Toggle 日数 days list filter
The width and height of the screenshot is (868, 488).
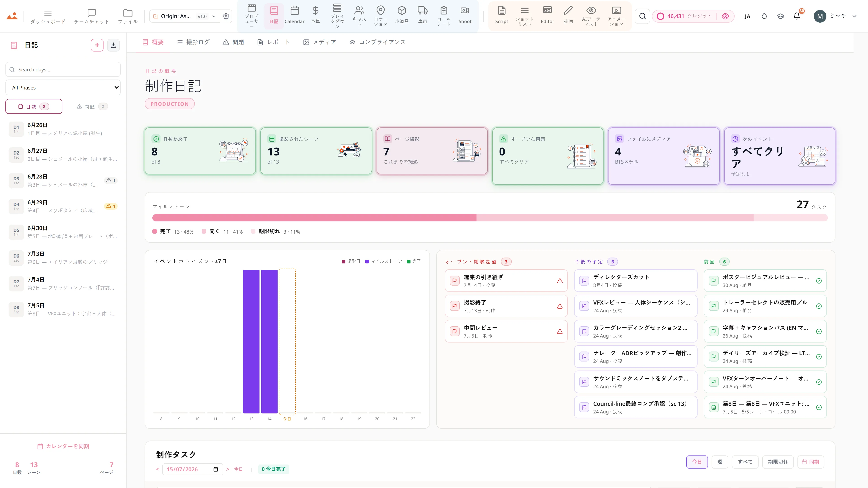tap(34, 106)
